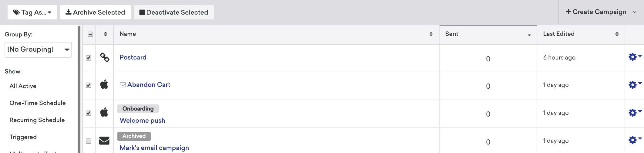The width and height of the screenshot is (644, 153).
Task: Click the webhook icon in Postcard row
Action: tap(105, 57)
